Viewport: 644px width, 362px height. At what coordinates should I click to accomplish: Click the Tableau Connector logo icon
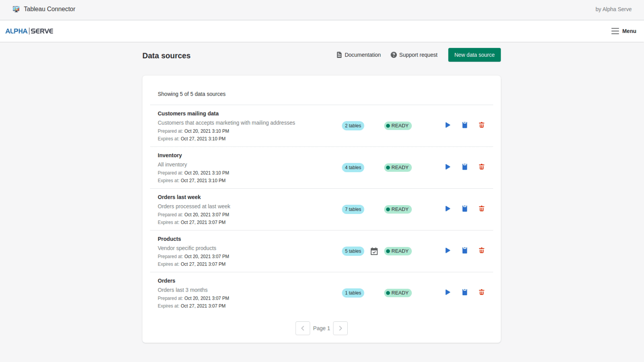coord(16,9)
